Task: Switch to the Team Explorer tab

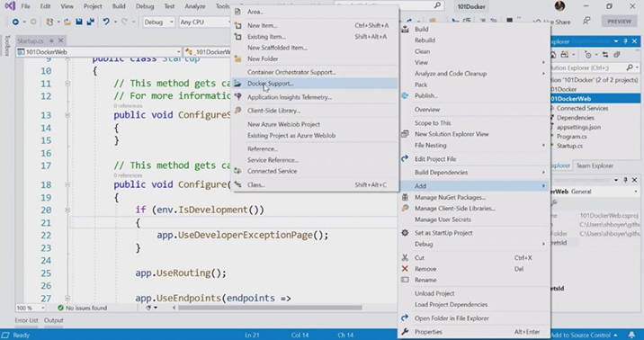Action: tap(595, 166)
